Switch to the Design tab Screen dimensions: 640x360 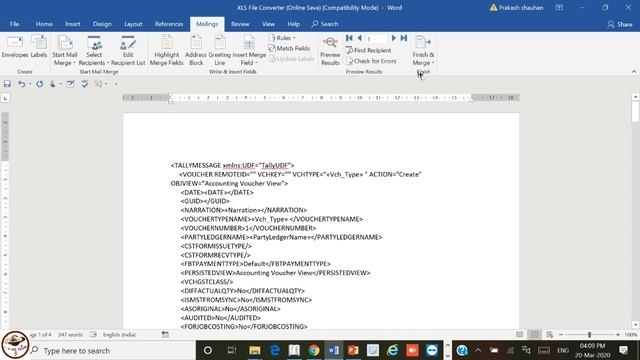(x=102, y=24)
